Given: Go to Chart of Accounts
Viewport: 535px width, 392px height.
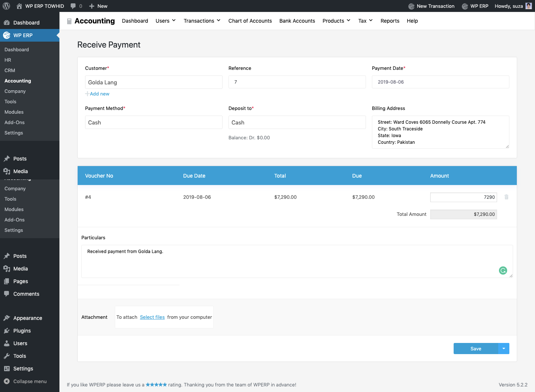Looking at the screenshot, I should tap(250, 21).
